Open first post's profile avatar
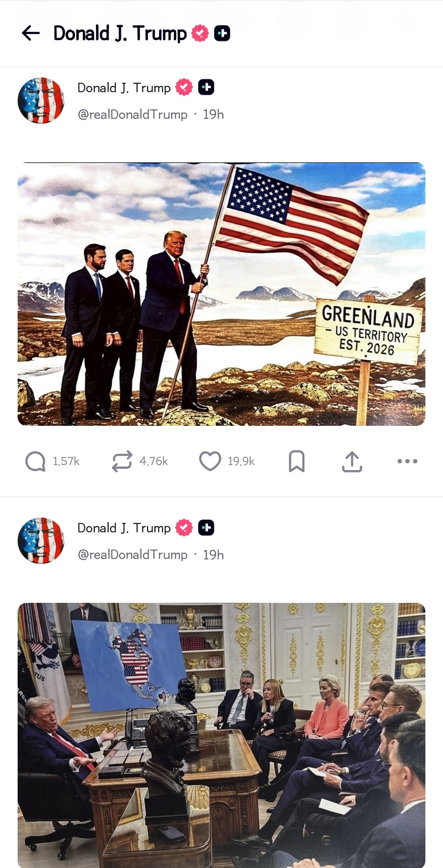The image size is (443, 868). click(x=41, y=100)
